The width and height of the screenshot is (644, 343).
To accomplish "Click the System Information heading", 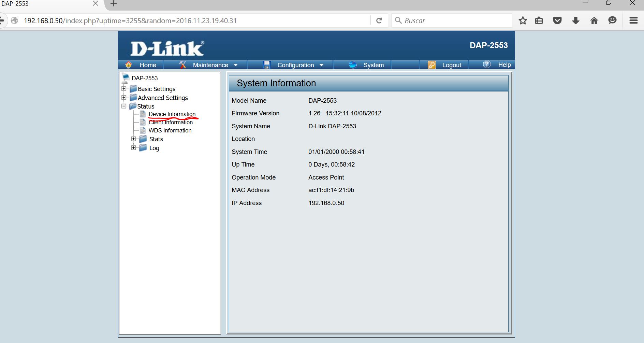I will click(x=276, y=83).
